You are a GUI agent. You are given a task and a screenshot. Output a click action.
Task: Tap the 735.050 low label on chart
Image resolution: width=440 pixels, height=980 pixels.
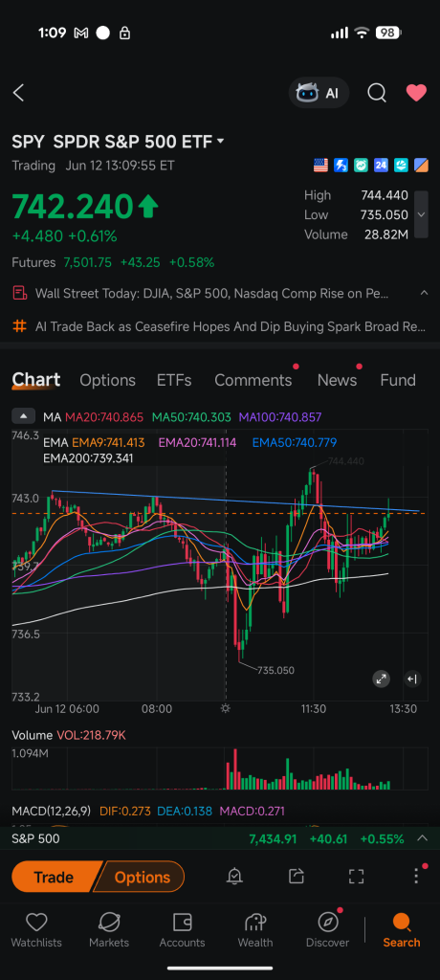tap(275, 670)
